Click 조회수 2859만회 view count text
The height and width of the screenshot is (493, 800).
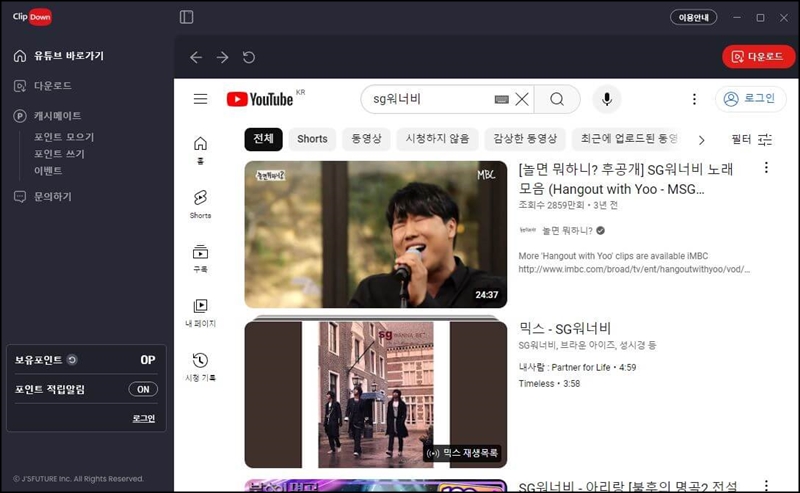click(x=551, y=205)
